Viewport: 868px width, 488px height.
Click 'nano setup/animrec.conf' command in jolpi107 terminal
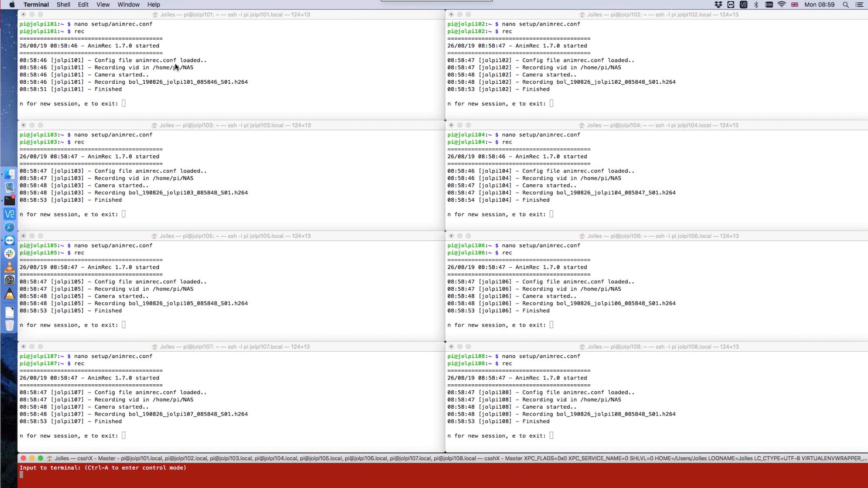pyautogui.click(x=113, y=356)
